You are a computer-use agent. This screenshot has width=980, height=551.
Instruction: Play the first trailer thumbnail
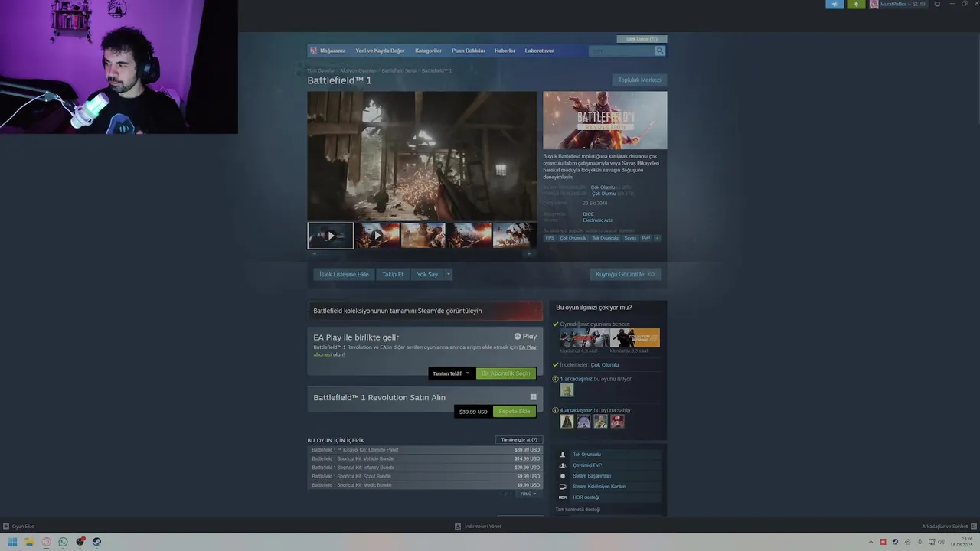pos(331,236)
